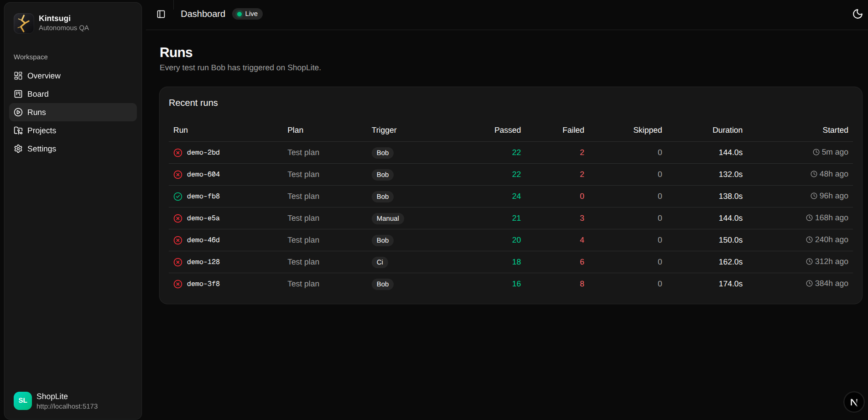Click the failed status icon for demo-46d
This screenshot has width=868, height=420.
(x=178, y=240)
